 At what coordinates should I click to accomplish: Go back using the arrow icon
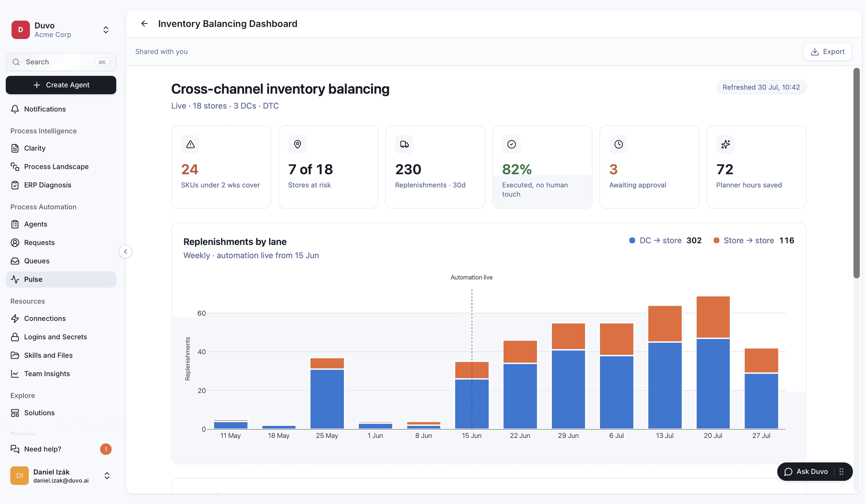tap(144, 24)
